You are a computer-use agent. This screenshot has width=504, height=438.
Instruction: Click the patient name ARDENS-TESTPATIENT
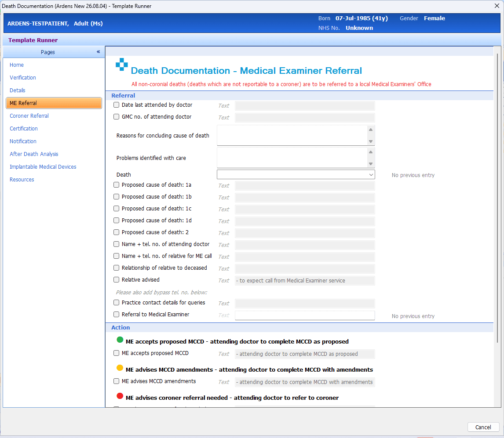(38, 23)
